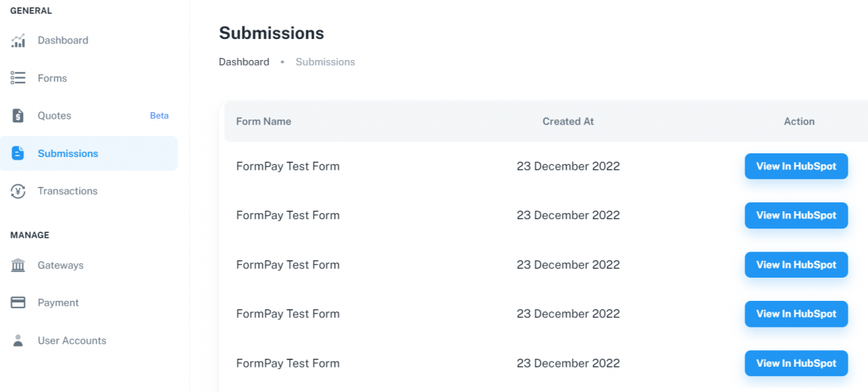Screen dimensions: 868x392
Task: Click View In HubSpot in last row
Action: (x=796, y=363)
